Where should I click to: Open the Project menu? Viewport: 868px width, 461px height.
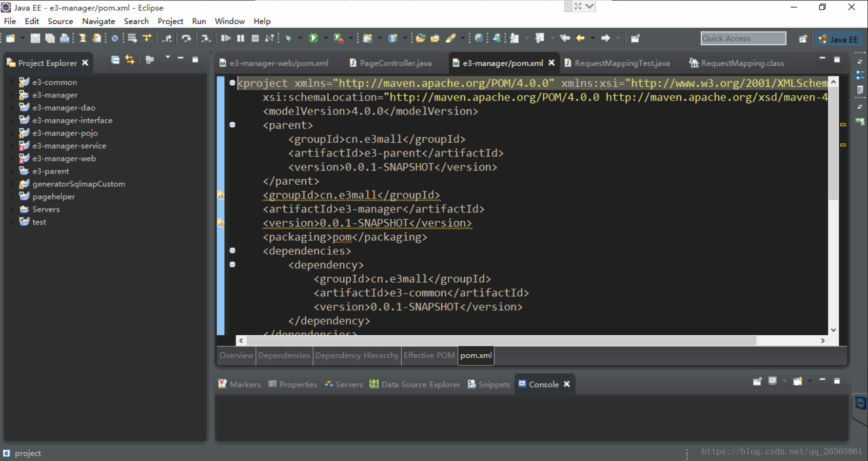[x=170, y=21]
